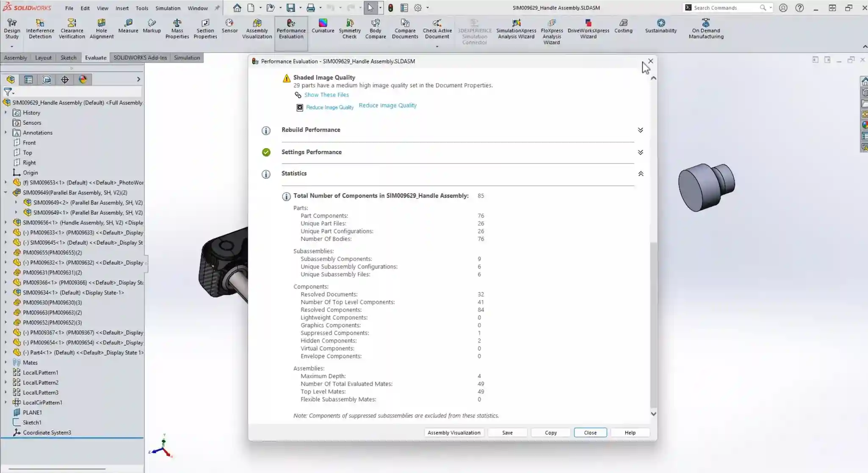Viewport: 868px width, 473px height.
Task: Switch to PropertyManager tab
Action: (28, 79)
